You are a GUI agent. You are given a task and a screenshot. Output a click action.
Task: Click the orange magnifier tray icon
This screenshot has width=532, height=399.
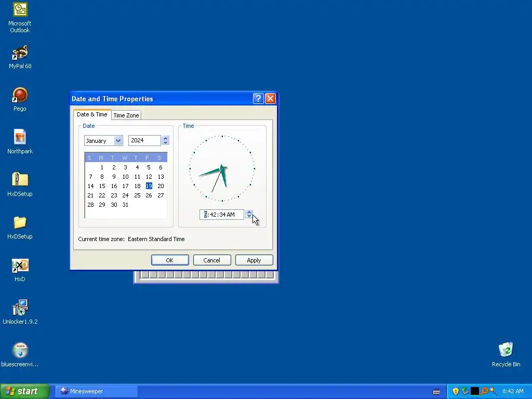point(484,391)
